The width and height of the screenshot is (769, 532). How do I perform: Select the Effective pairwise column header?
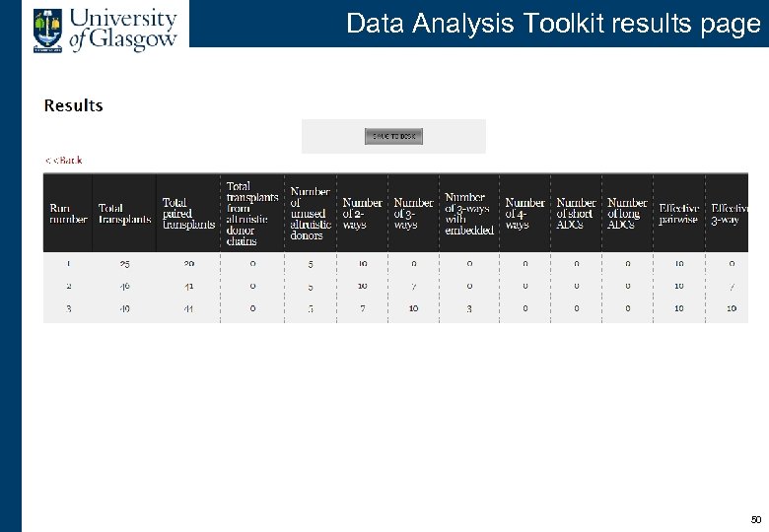coord(678,214)
